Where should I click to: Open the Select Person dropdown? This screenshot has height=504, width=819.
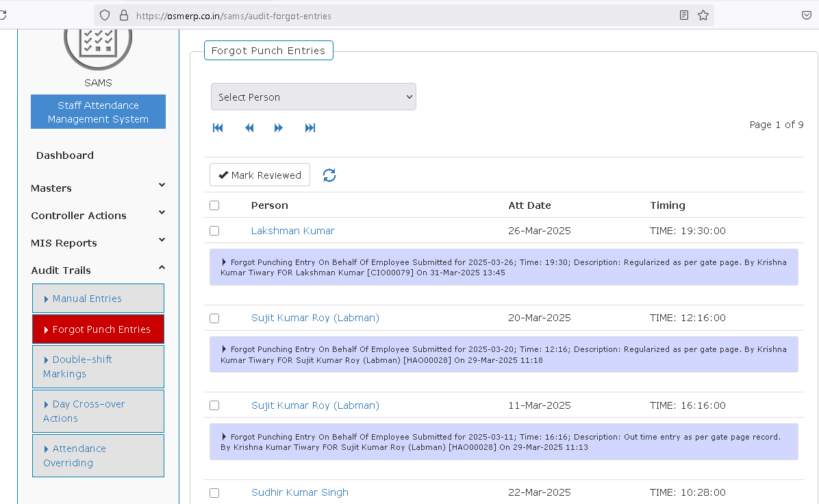point(313,97)
